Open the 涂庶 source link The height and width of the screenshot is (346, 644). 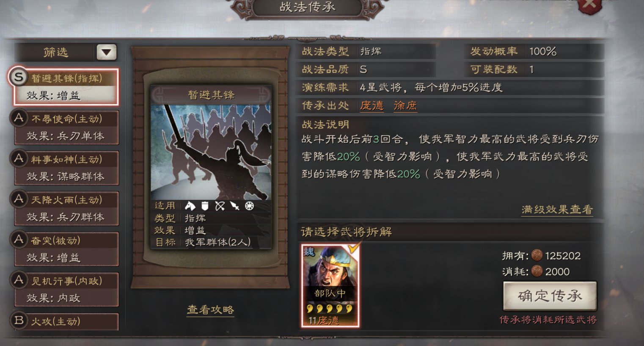pos(405,106)
